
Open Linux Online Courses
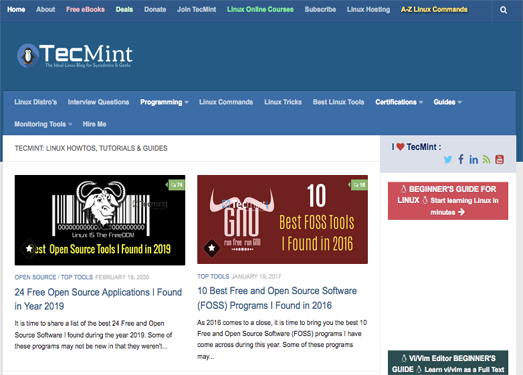tap(260, 10)
